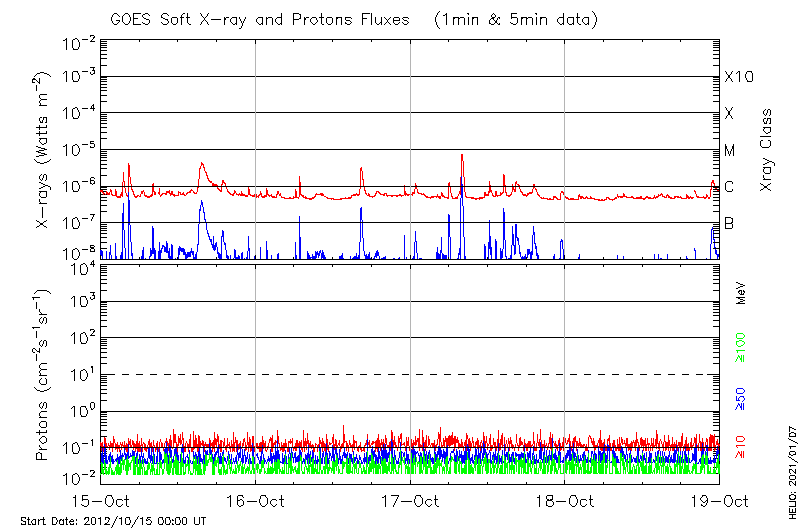Click the 19-Oct date tick label
The height and width of the screenshot is (530, 800).
[x=719, y=500]
